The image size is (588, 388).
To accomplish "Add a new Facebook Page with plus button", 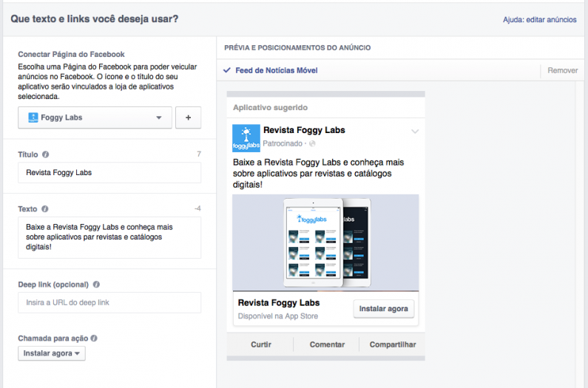I will click(189, 118).
